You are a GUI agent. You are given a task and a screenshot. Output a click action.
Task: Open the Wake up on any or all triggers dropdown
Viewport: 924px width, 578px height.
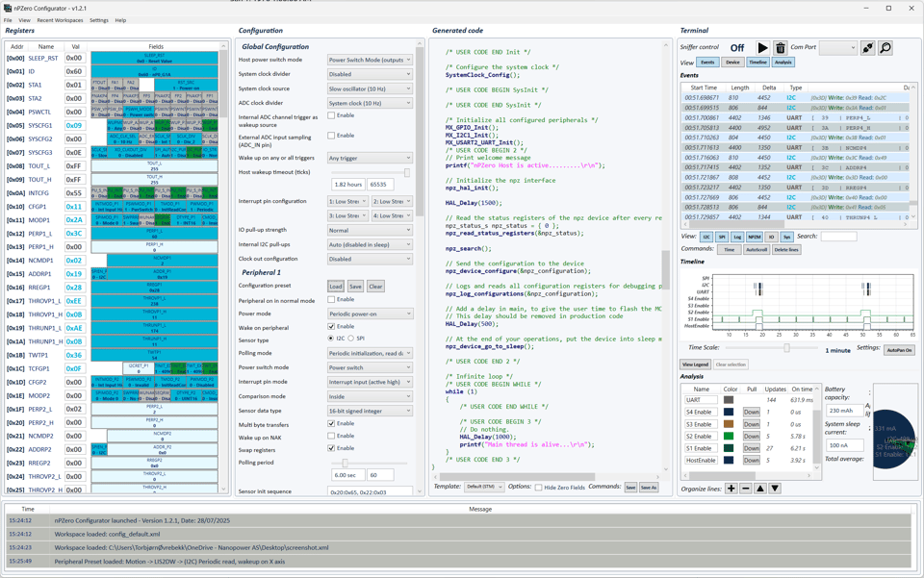[x=370, y=158]
